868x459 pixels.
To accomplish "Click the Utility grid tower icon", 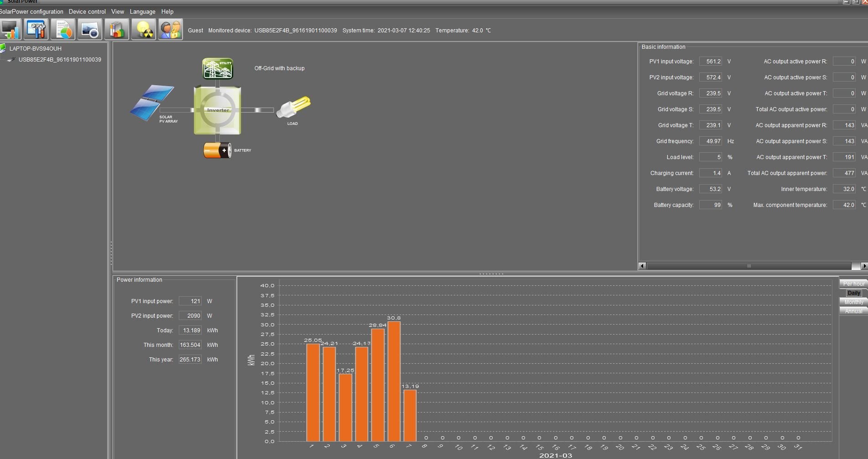I will tap(218, 69).
